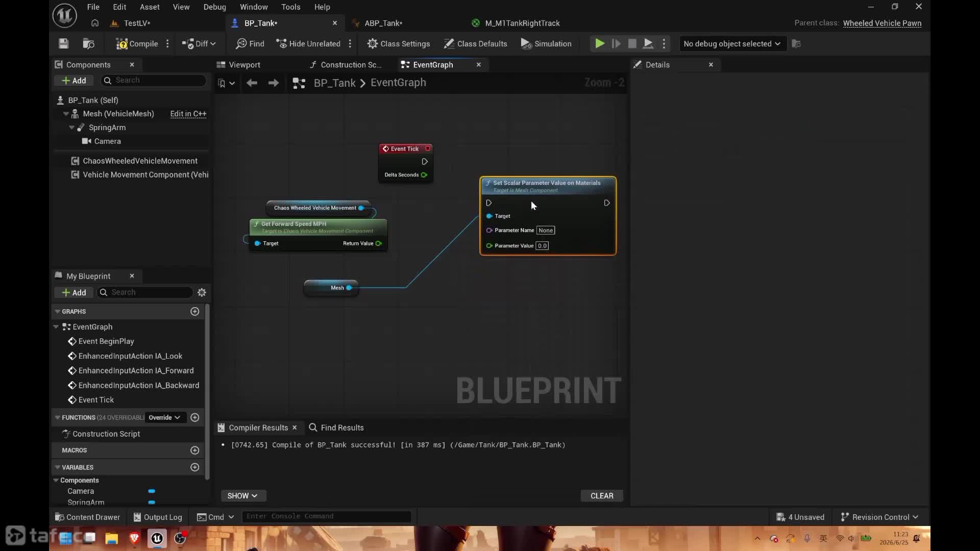Add a new macro

194,450
